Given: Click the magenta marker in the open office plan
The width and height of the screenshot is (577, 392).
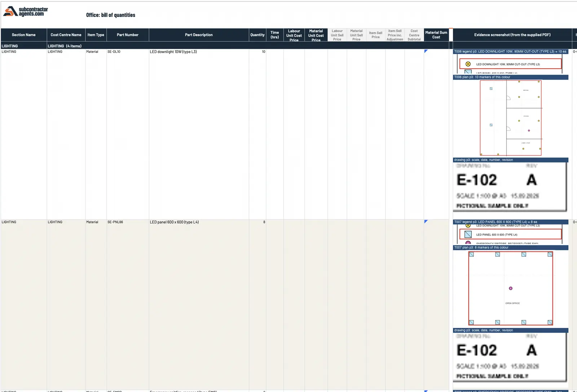Looking at the screenshot, I should [x=511, y=288].
